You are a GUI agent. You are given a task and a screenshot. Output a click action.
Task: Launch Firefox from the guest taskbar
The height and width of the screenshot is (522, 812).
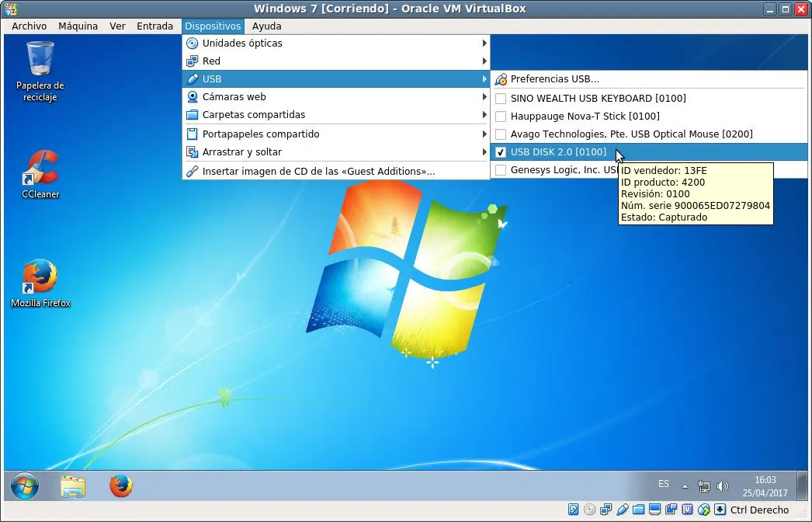(120, 485)
